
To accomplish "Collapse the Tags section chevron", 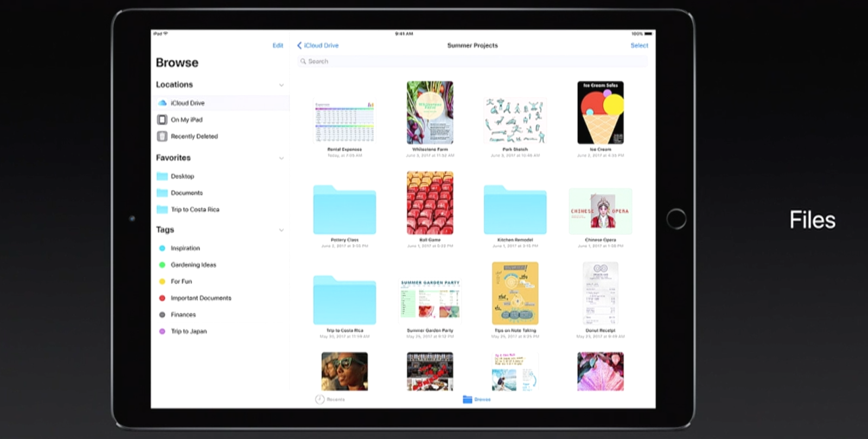I will 281,230.
